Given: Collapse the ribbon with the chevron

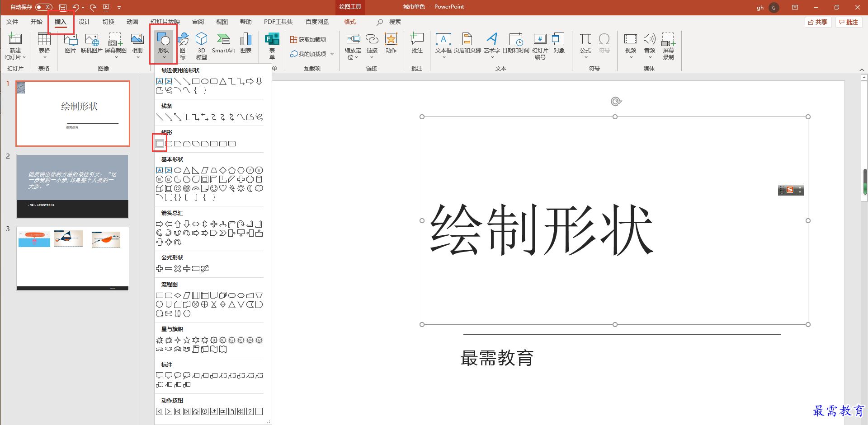Looking at the screenshot, I should [x=862, y=70].
